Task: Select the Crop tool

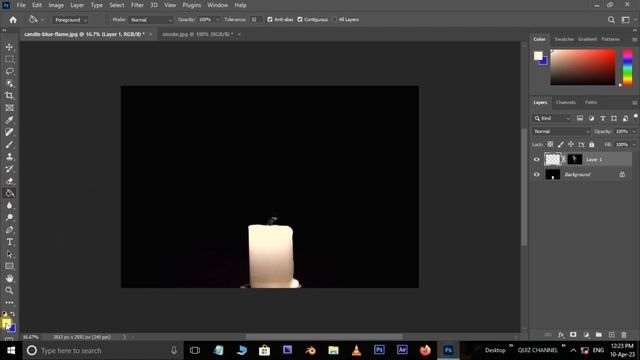Action: (x=9, y=96)
